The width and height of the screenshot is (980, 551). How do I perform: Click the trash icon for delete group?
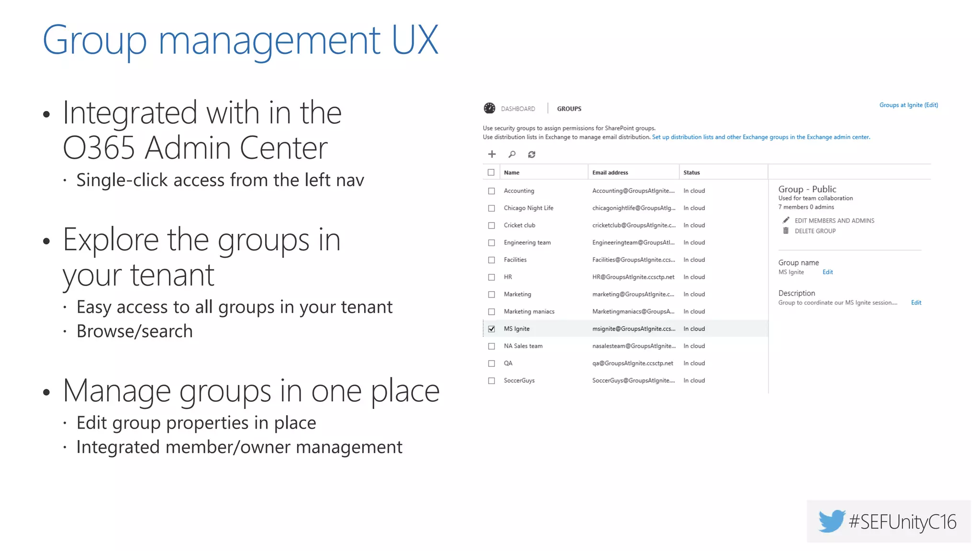pyautogui.click(x=786, y=231)
